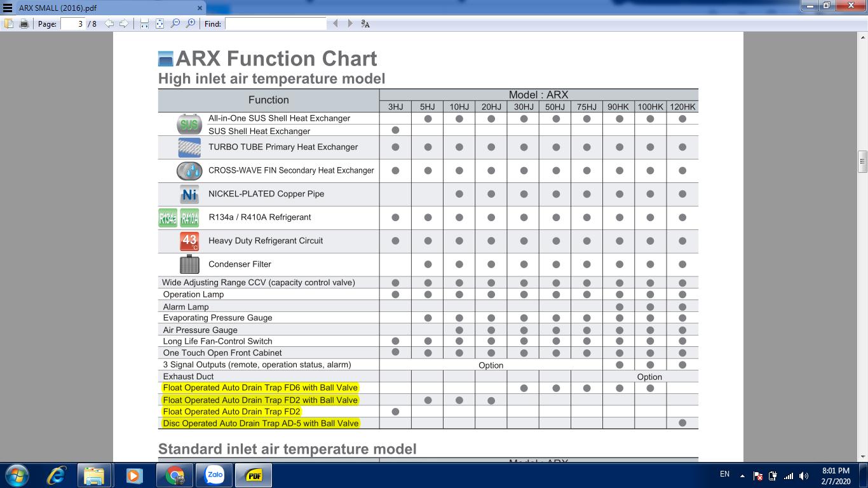The width and height of the screenshot is (868, 488).
Task: Toggle the Match Case option
Action: (x=365, y=24)
